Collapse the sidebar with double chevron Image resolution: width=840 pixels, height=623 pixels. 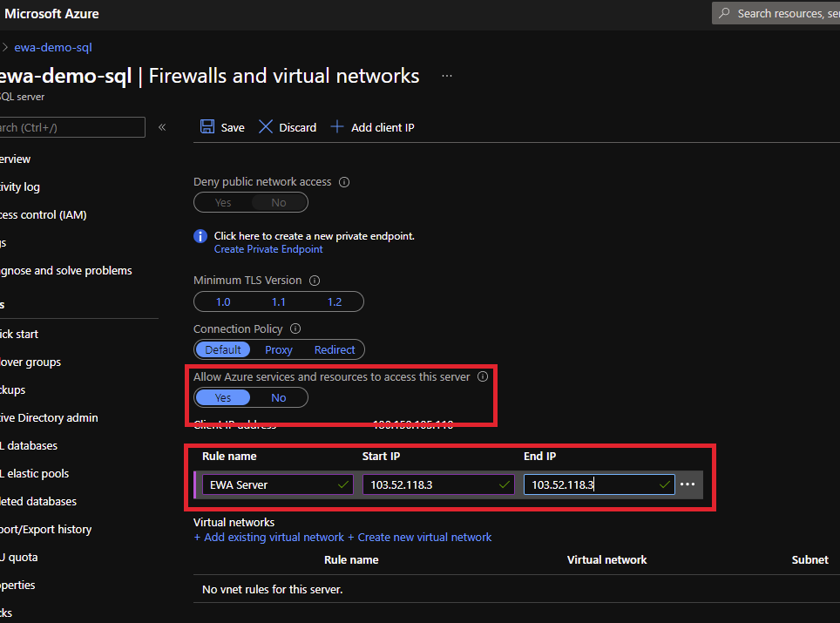click(162, 127)
